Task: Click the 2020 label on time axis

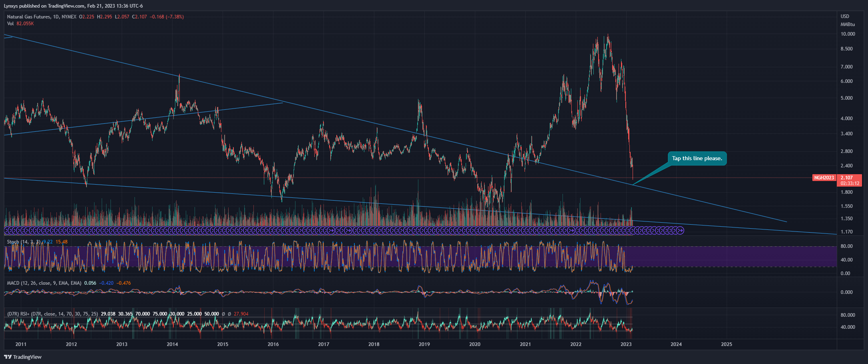Action: [475, 344]
